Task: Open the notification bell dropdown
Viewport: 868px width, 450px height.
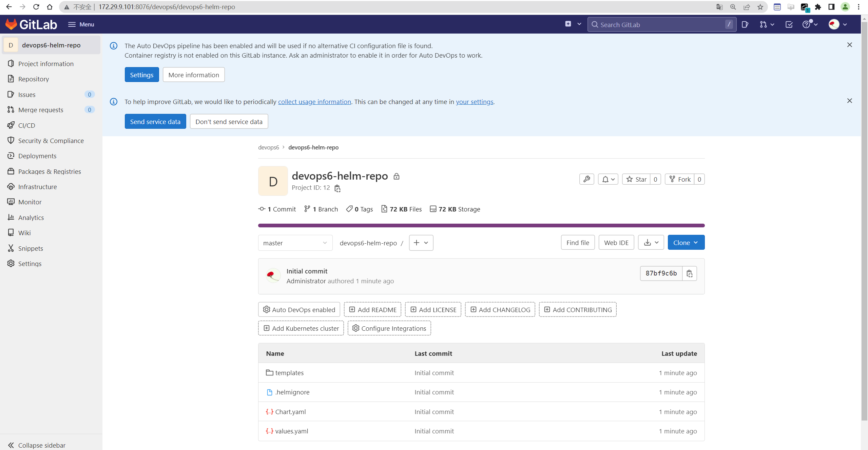Action: (x=608, y=179)
